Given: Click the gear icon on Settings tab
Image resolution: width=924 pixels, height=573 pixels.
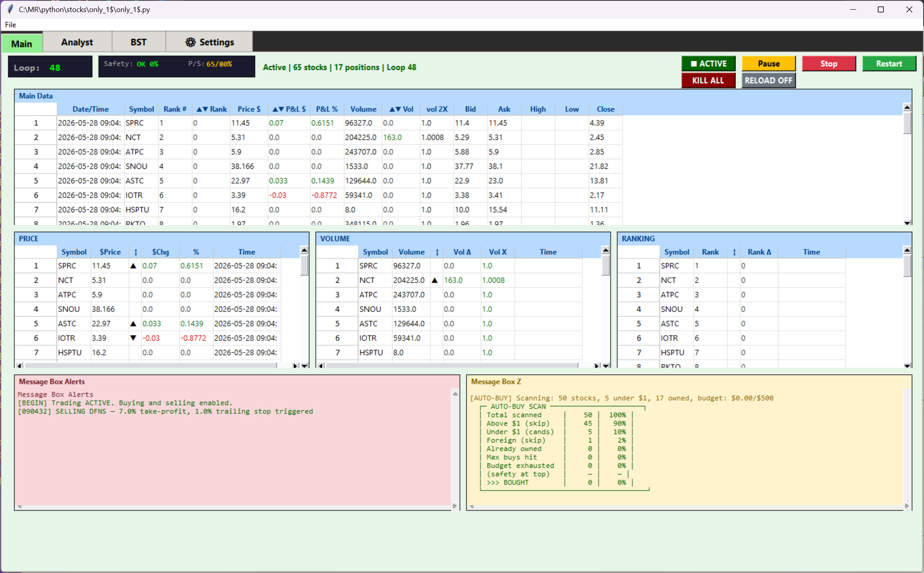Looking at the screenshot, I should point(190,42).
